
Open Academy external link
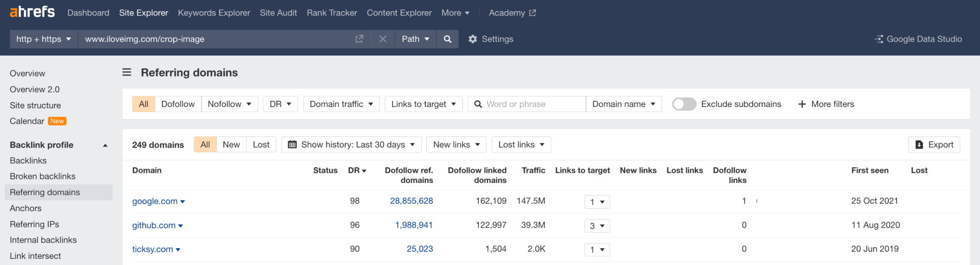tap(512, 13)
